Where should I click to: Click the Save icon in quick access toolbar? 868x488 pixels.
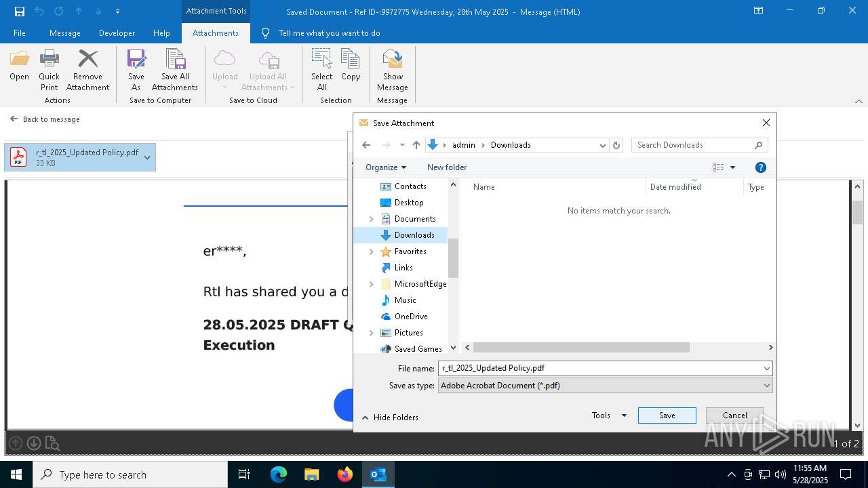[x=20, y=12]
